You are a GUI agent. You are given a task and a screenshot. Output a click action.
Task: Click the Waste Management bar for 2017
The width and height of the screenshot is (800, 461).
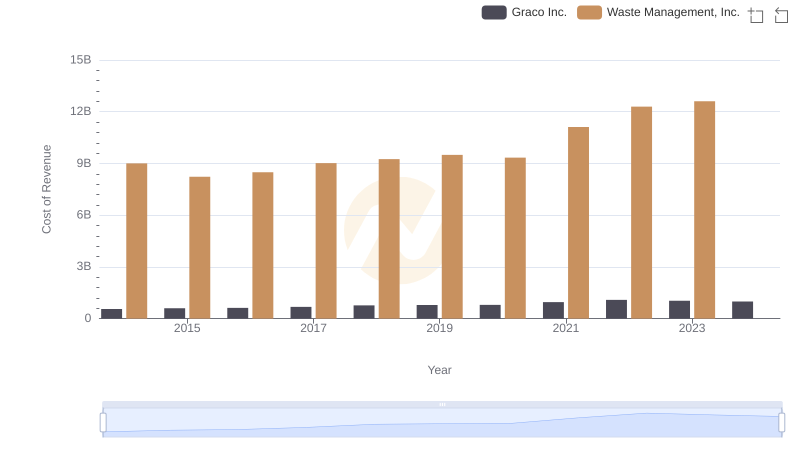(x=326, y=241)
